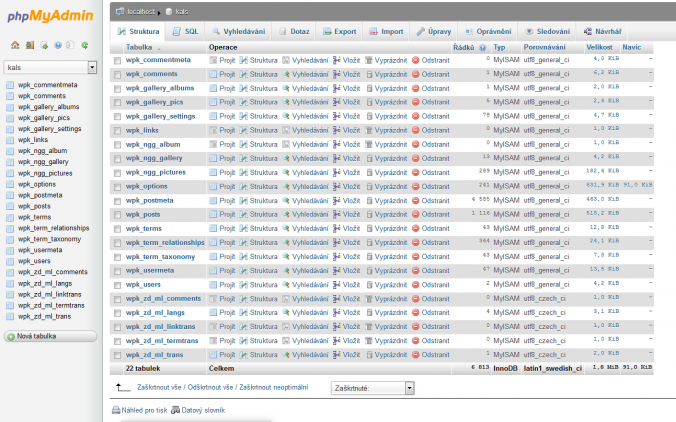This screenshot has width=676, height=422.
Task: Check the wpk_commentmeta row checkbox
Action: (x=117, y=61)
